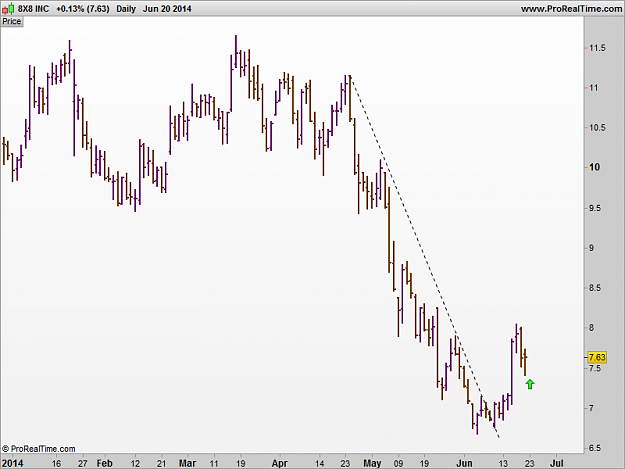Click the +0.13% (7.63) change text
The image size is (625, 469).
coord(83,9)
